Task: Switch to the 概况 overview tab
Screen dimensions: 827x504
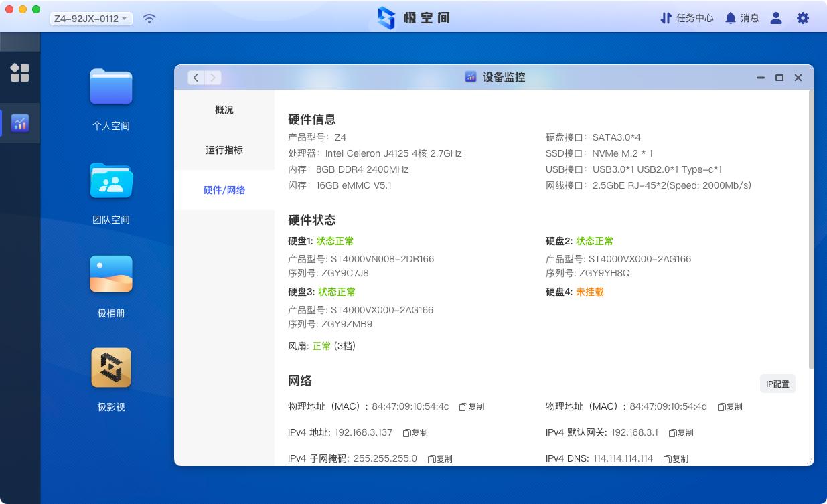Action: 224,110
